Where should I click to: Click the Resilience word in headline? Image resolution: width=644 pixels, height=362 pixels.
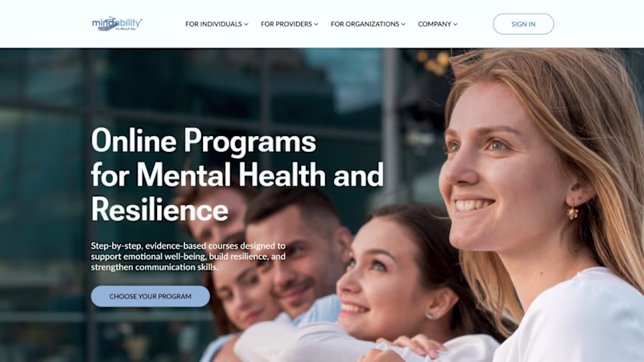[159, 209]
